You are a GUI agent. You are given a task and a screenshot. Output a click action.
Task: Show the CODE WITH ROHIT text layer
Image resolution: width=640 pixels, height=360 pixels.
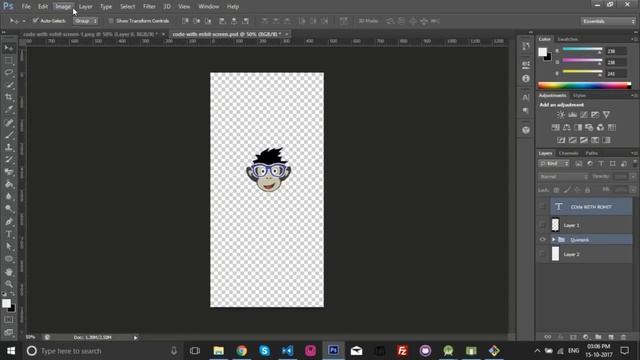542,207
